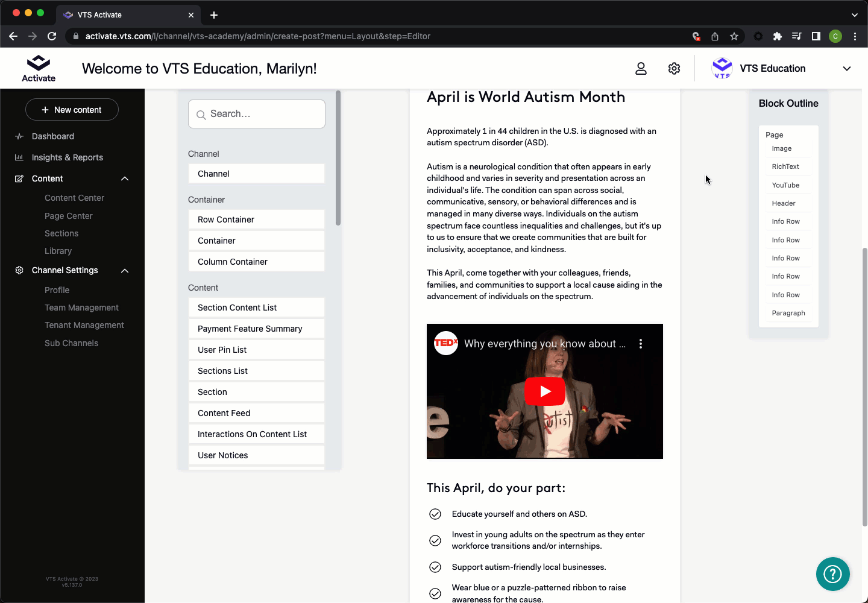
Task: Collapse the Content sidebar section
Action: point(125,178)
